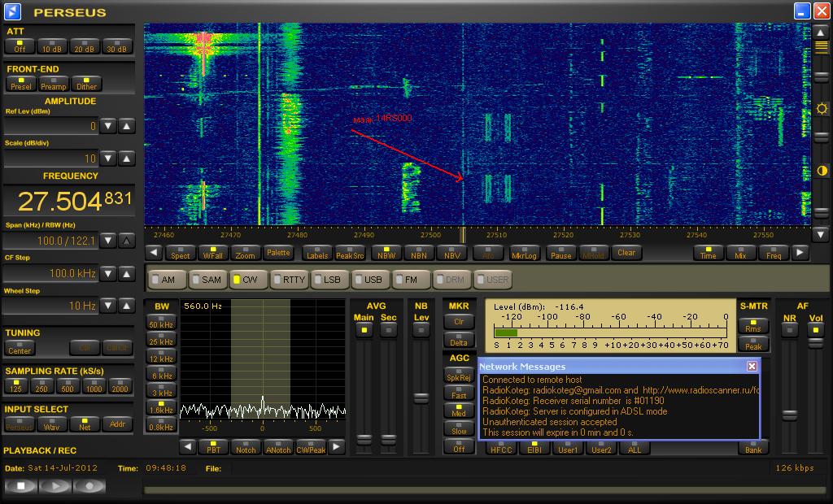Viewport: 833px width, 504px height.
Task: Enable the NR noise reduction toggle
Action: click(x=790, y=330)
